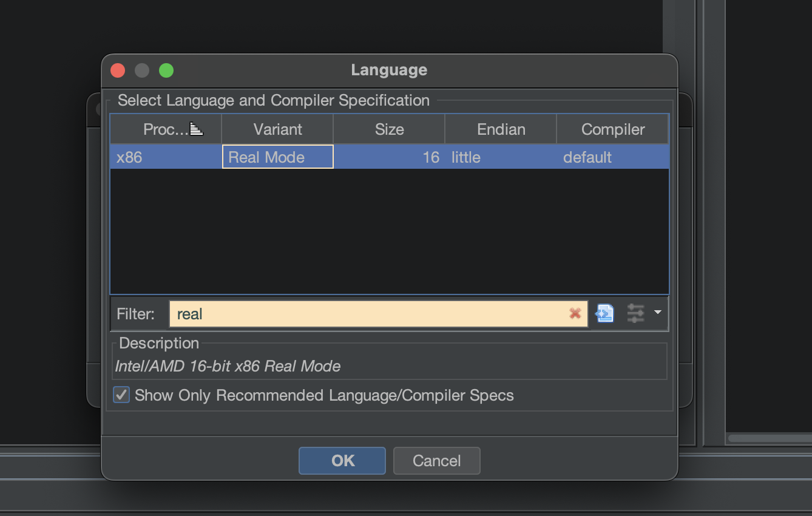The image size is (812, 516).
Task: Sort by the Compiler column header
Action: tap(612, 129)
